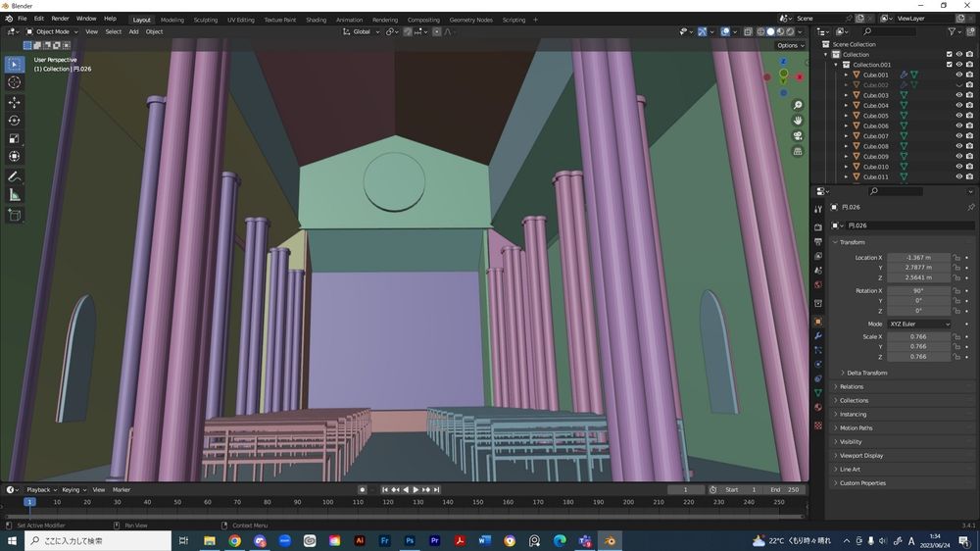Activate the Transform tool
Viewport: 980px width, 551px height.
tap(15, 156)
